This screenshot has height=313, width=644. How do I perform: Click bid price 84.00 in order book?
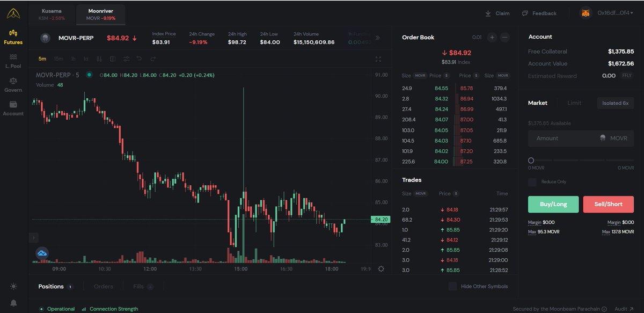click(x=441, y=162)
